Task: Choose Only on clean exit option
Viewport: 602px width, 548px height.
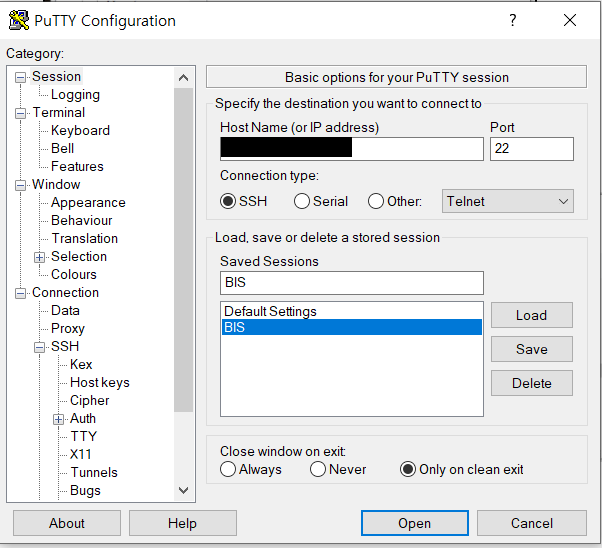Action: (408, 469)
